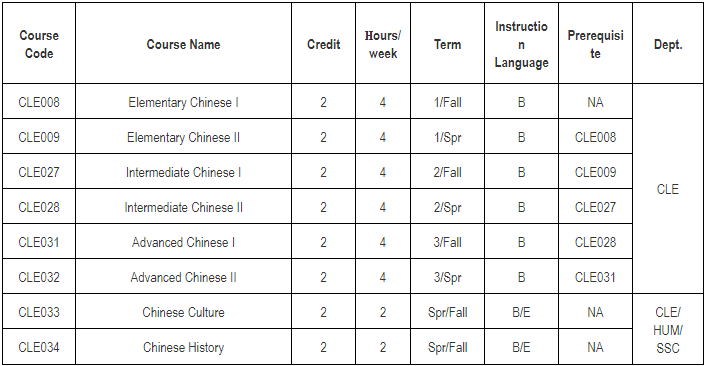The width and height of the screenshot is (705, 366).
Task: Click the CLE028 course code cell
Action: (39, 207)
